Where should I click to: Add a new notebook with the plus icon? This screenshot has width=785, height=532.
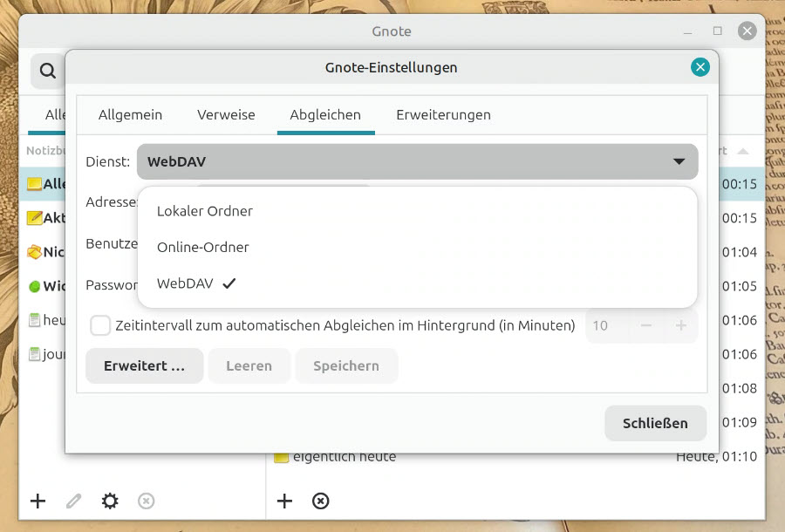(x=38, y=501)
